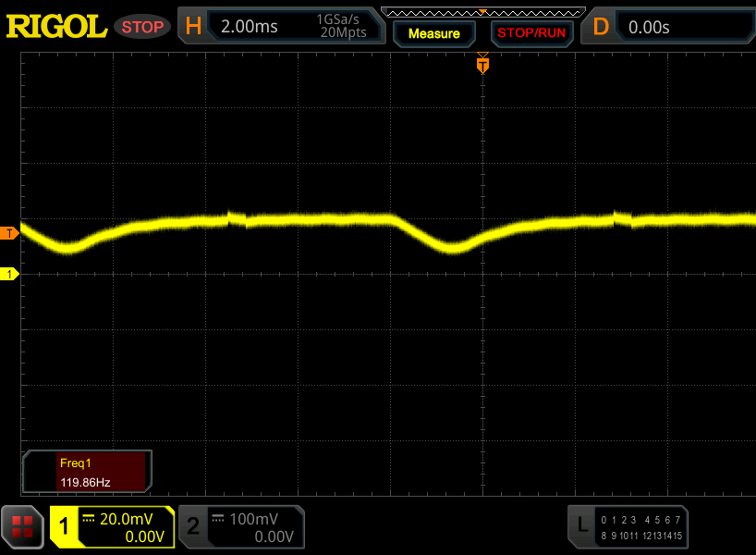Click the waveform memory overview bar

point(483,13)
